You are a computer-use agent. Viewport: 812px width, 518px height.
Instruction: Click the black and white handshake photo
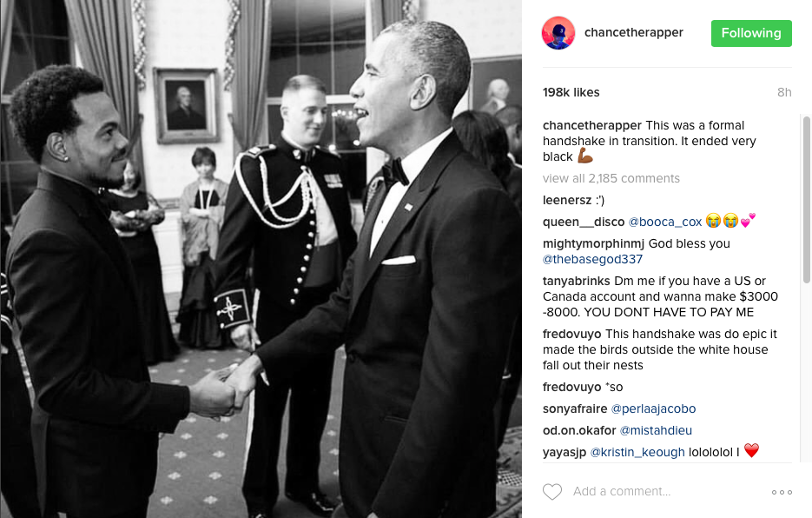click(x=261, y=259)
